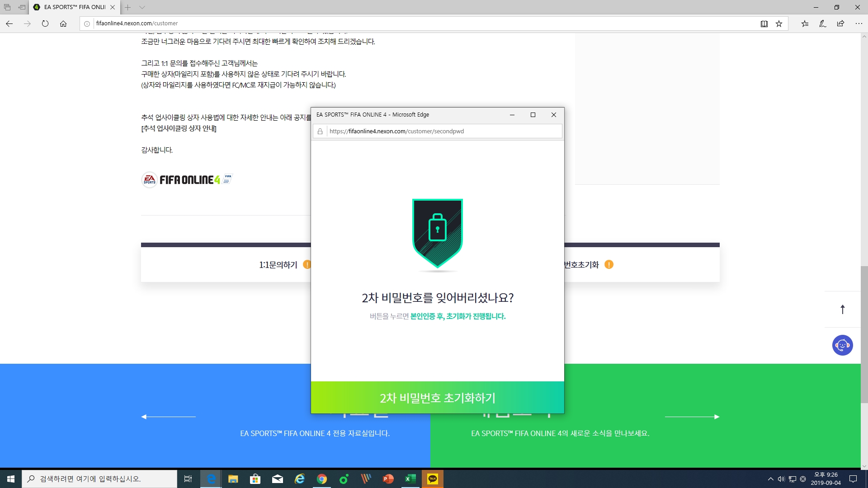
Task: Click the orange info icon beside 1:1문의하기
Action: pyautogui.click(x=307, y=265)
